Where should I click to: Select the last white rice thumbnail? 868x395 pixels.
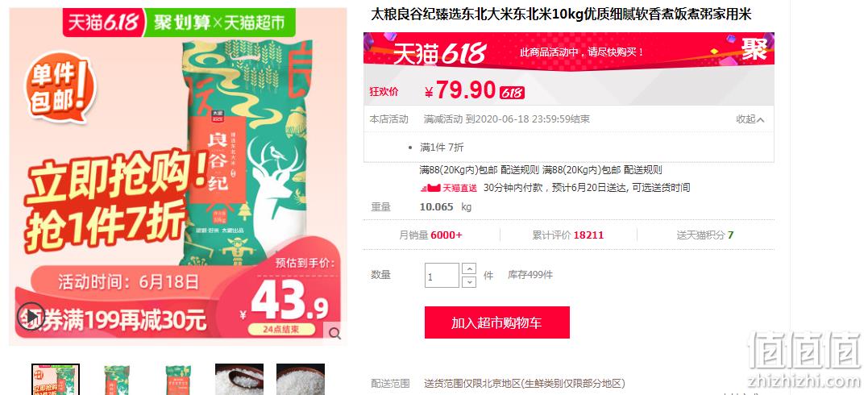(x=301, y=380)
